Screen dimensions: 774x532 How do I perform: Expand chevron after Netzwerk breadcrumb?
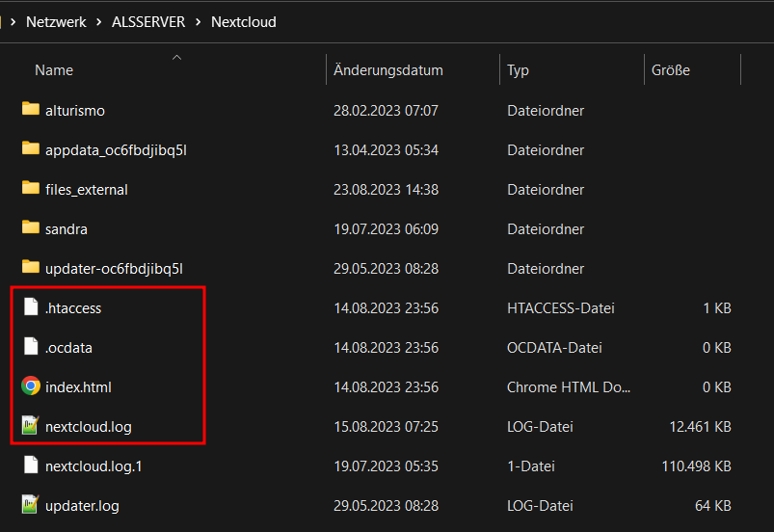(99, 22)
